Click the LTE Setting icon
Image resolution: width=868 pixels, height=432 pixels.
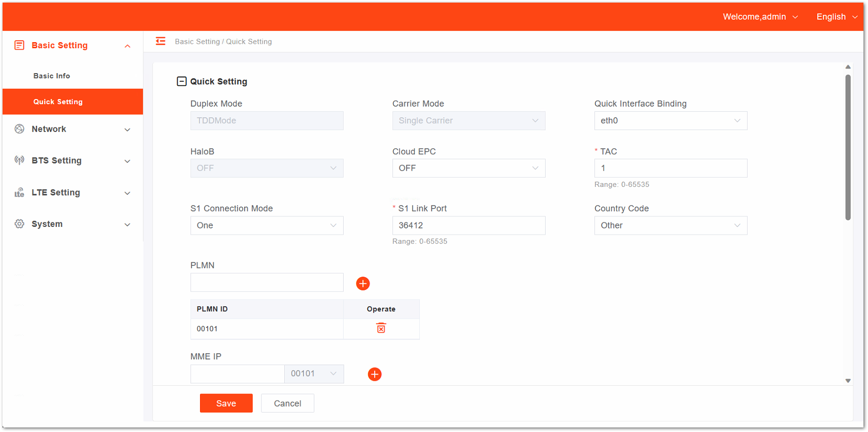(x=19, y=192)
